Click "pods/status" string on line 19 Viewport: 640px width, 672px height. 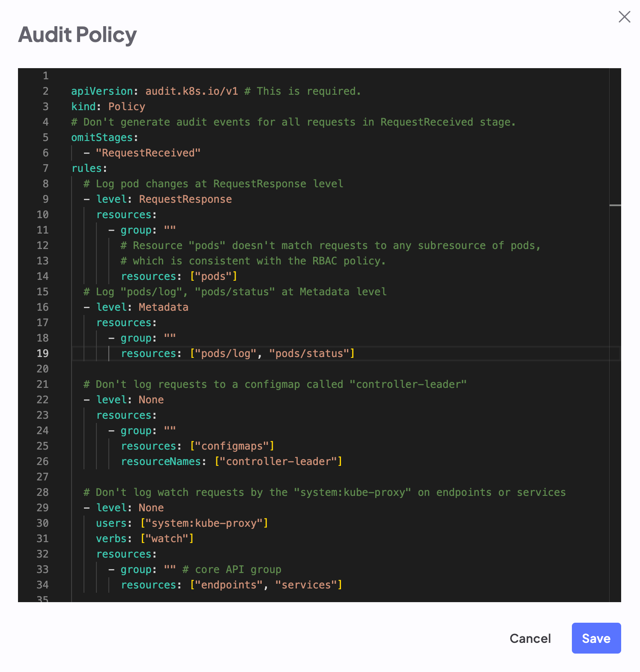pyautogui.click(x=309, y=354)
